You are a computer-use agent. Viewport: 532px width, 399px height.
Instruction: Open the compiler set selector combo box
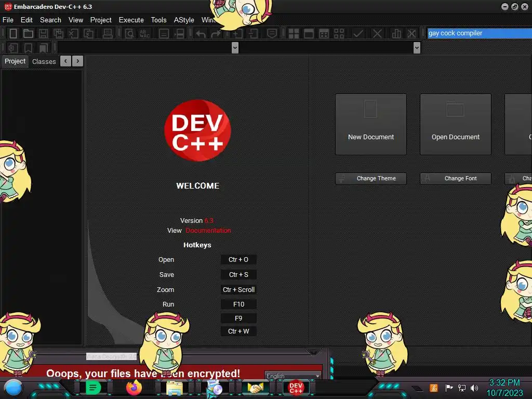480,33
